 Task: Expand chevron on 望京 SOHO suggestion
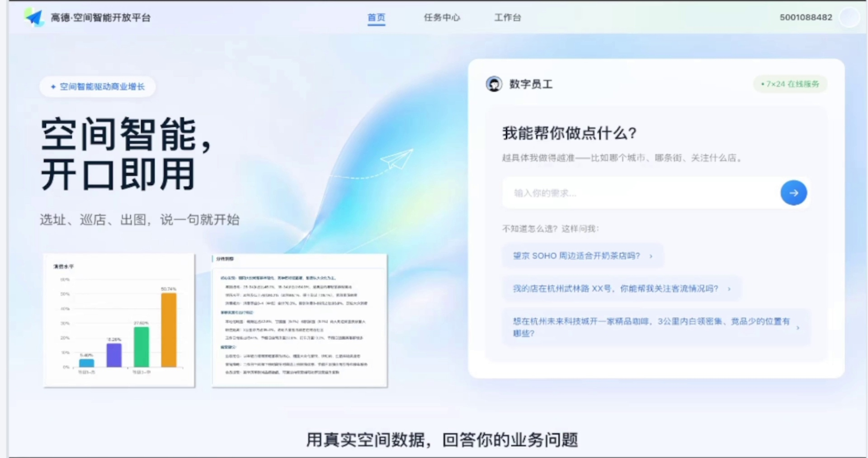651,256
